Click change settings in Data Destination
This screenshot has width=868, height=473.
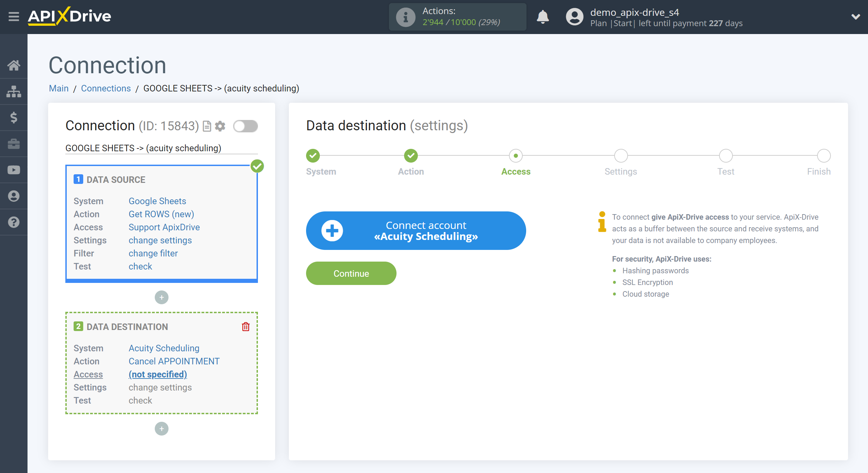coord(160,387)
